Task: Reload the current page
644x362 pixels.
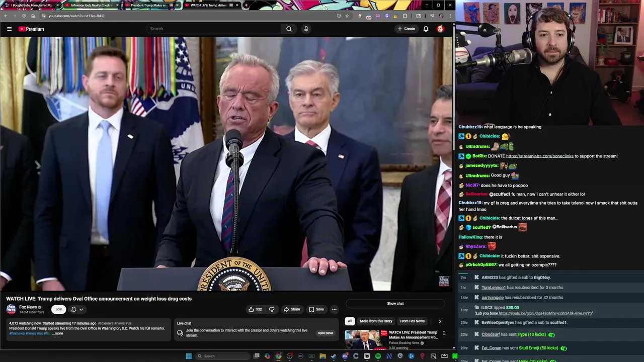Action: (x=24, y=16)
